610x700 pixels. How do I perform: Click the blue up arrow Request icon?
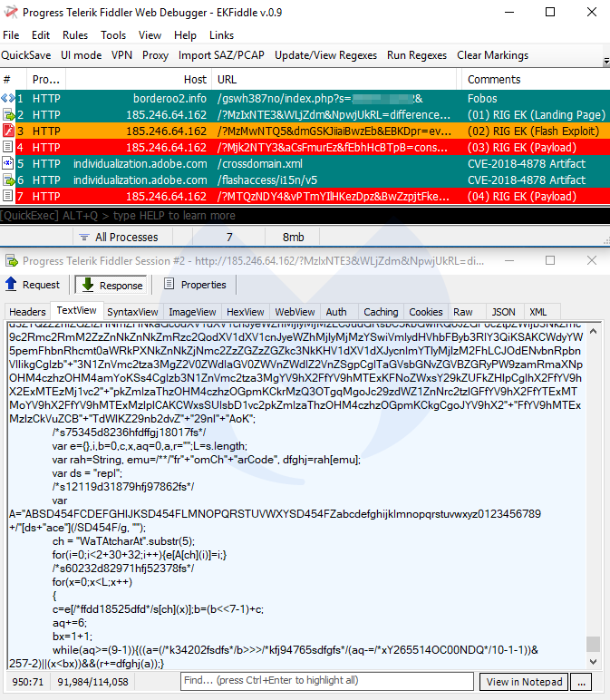click(11, 284)
